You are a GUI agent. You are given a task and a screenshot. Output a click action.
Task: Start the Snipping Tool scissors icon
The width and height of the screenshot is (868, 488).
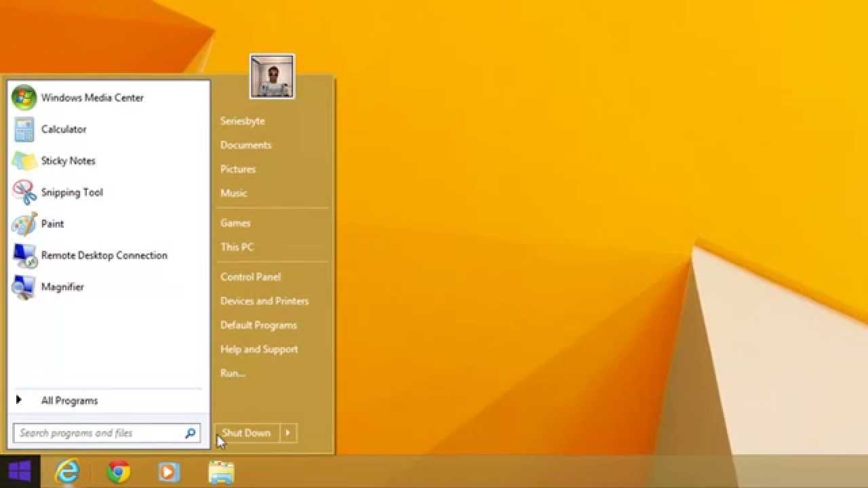click(24, 192)
